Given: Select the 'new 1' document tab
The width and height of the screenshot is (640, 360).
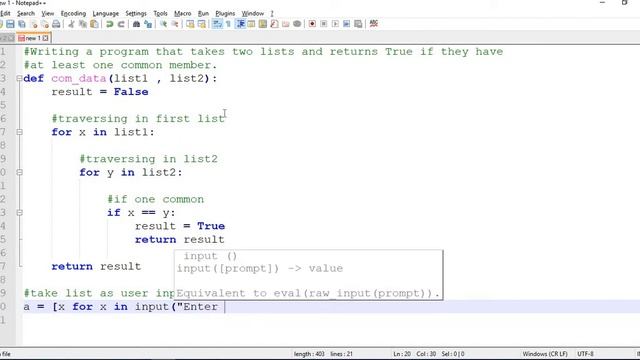Looking at the screenshot, I should pos(33,38).
